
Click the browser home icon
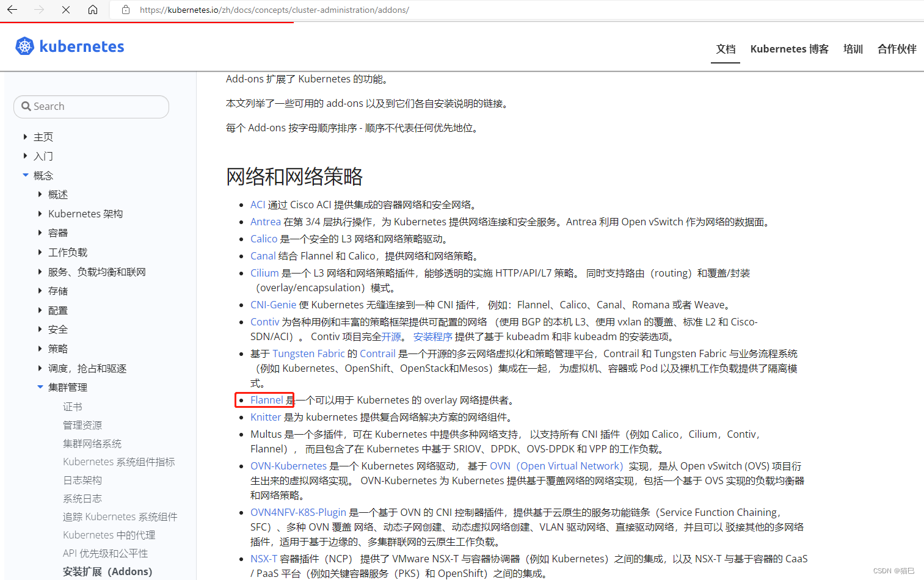click(92, 10)
